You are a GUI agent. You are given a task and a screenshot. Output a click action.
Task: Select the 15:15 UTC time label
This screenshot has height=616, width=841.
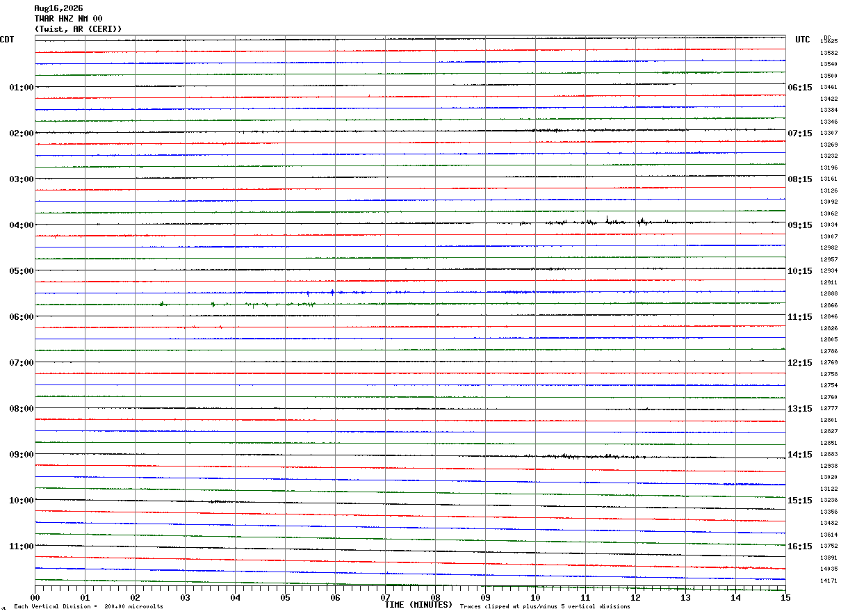[800, 501]
